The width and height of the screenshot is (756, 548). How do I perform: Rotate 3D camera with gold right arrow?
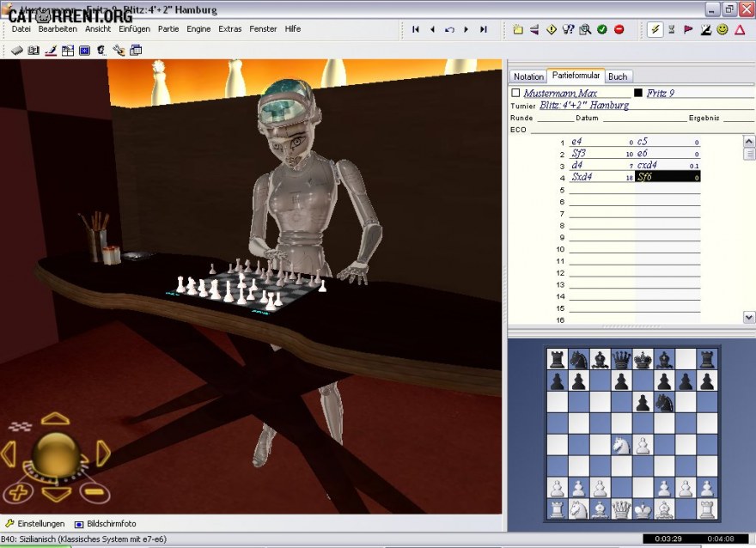pos(103,453)
